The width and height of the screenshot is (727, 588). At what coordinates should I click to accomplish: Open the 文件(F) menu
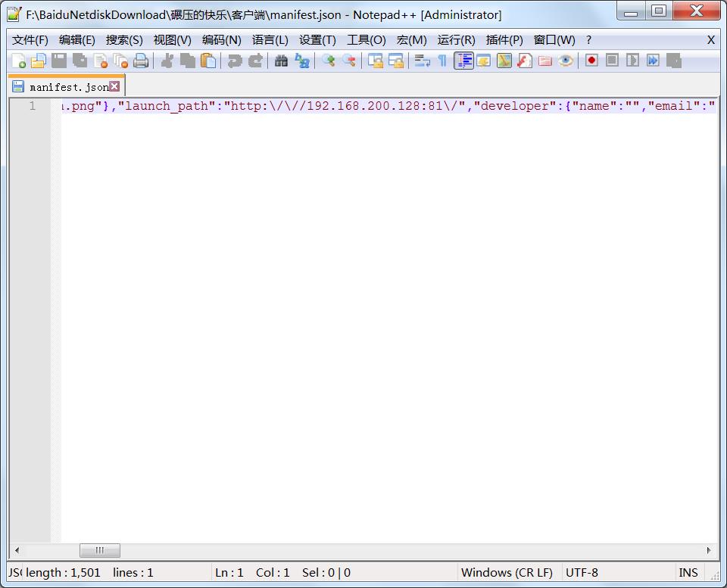[30, 40]
